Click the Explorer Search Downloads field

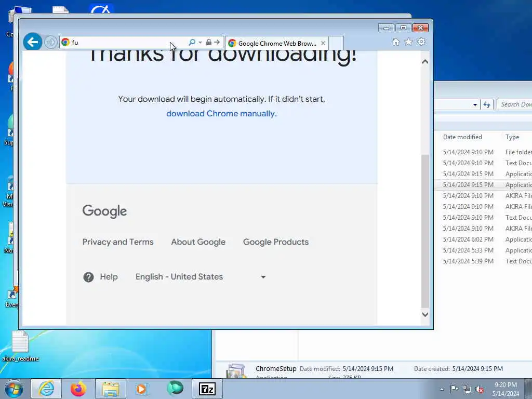pos(515,104)
